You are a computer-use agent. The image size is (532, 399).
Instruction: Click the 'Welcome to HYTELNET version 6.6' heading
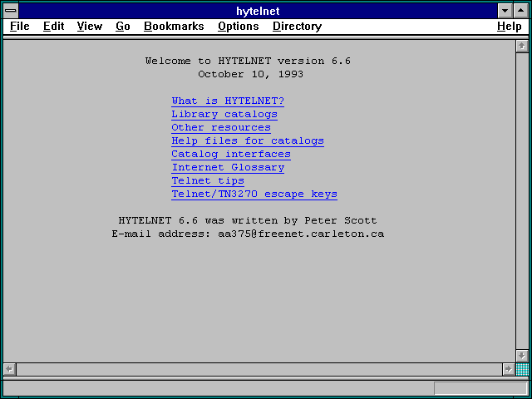pos(248,61)
